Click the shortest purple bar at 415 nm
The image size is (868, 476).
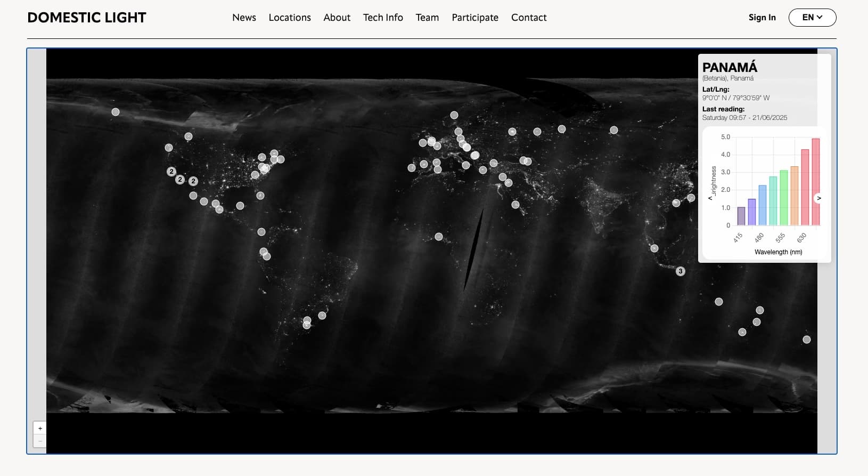(x=741, y=216)
